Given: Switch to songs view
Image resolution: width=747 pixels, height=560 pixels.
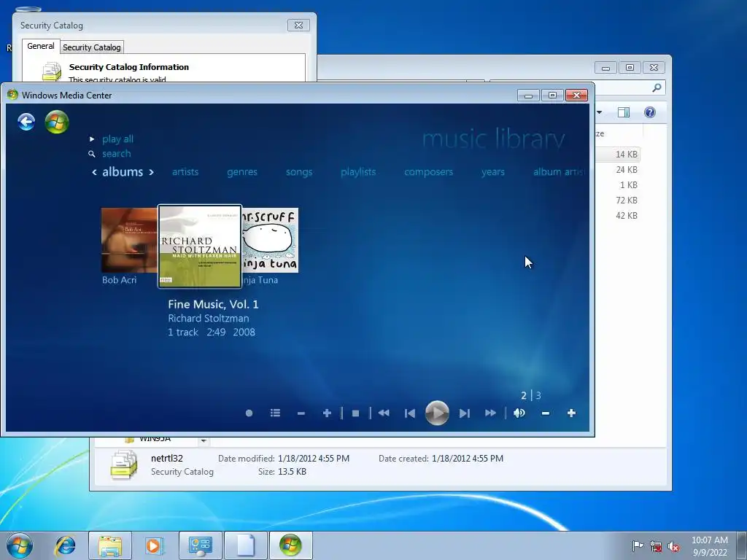Looking at the screenshot, I should [299, 172].
